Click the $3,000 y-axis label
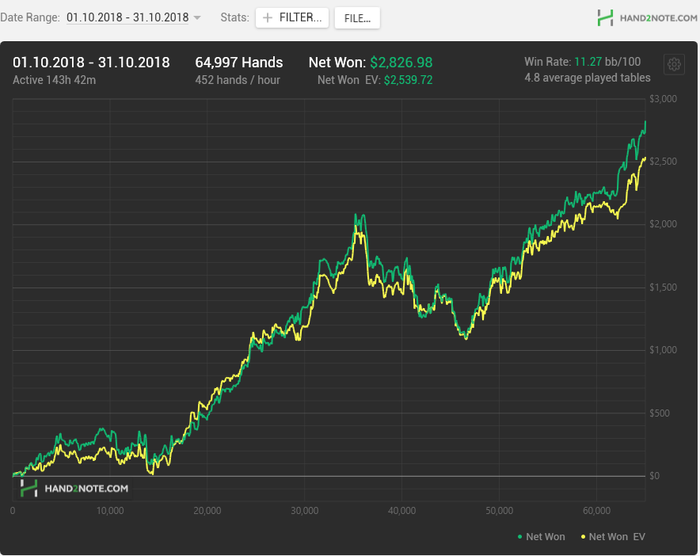 point(663,99)
